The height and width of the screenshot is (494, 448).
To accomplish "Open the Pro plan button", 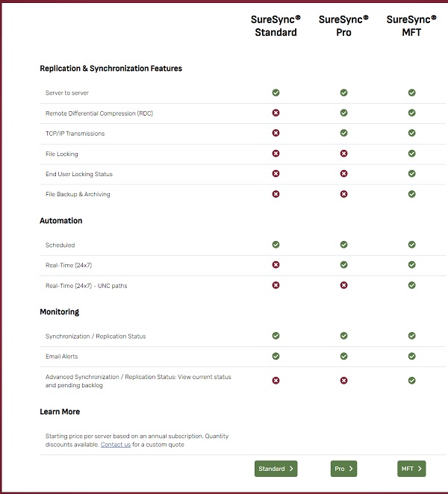I will pyautogui.click(x=343, y=469).
